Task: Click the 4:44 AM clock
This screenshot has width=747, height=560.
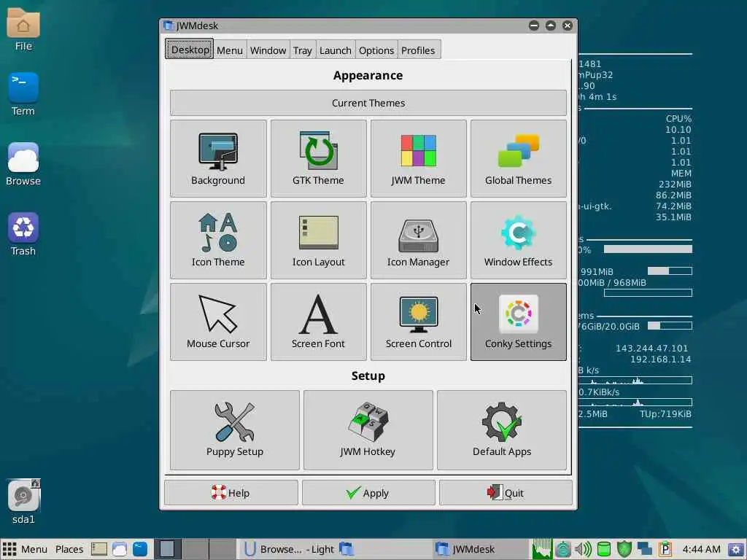Action: 701,549
